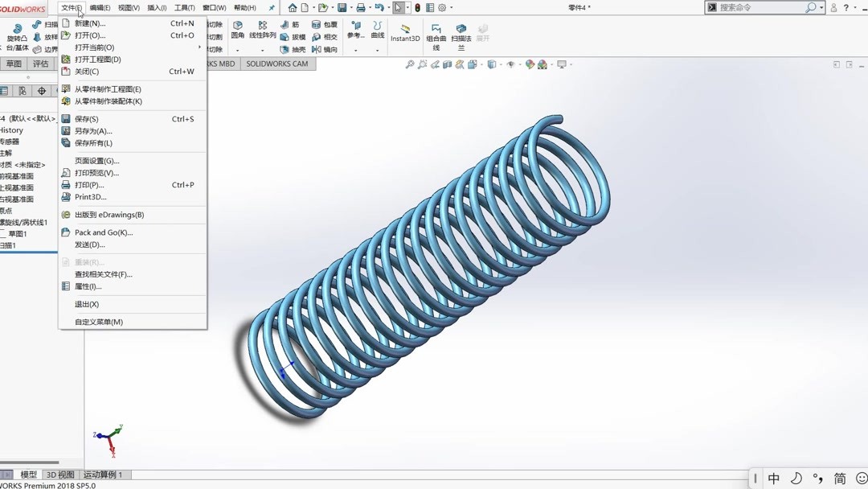Expand the 圆角 fillet dropdown arrow
The height and width of the screenshot is (489, 868).
[238, 49]
